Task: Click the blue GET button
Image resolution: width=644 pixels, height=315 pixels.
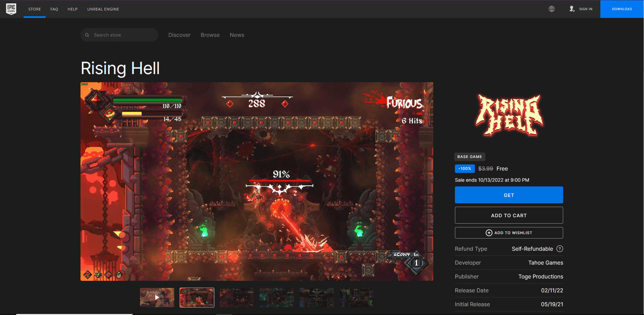Action: point(509,195)
